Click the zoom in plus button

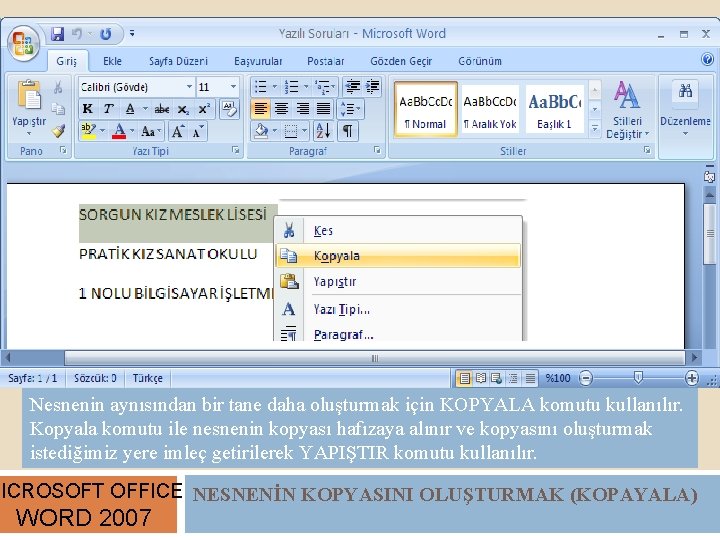(692, 378)
